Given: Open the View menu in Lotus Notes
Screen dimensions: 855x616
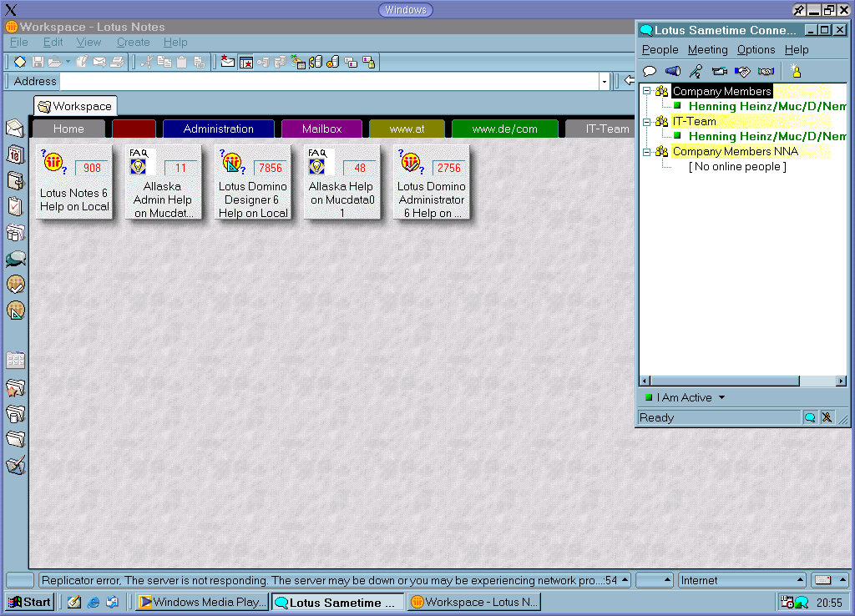Looking at the screenshot, I should coord(89,42).
